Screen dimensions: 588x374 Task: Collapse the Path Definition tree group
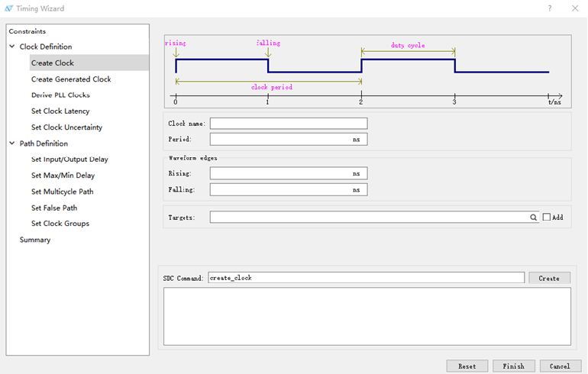pyautogui.click(x=12, y=143)
